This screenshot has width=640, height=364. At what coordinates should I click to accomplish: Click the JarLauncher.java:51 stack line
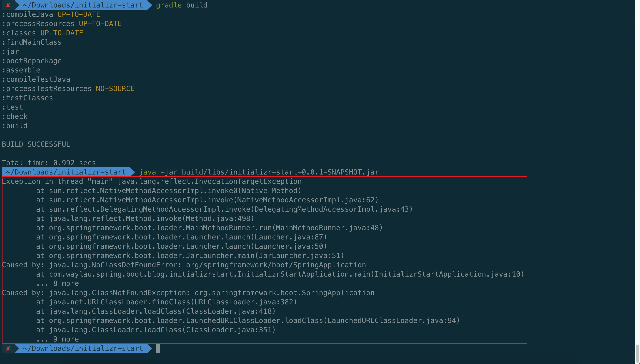(x=190, y=256)
